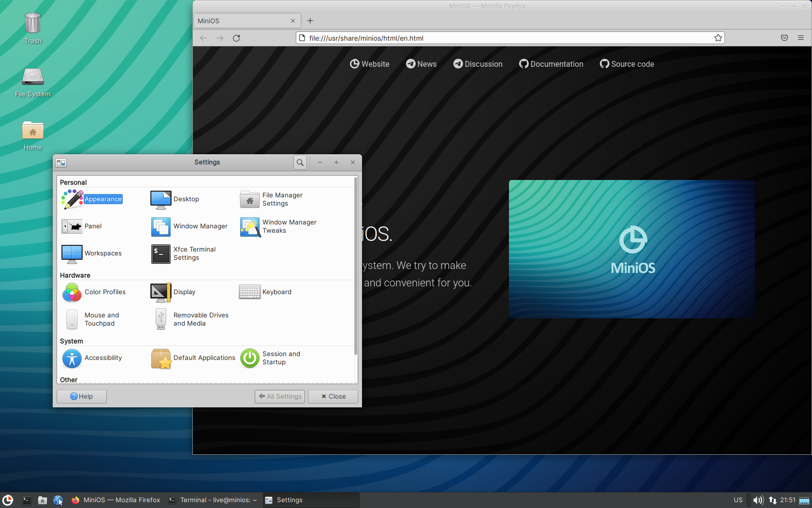
Task: Open the volume control in tray
Action: coord(758,500)
